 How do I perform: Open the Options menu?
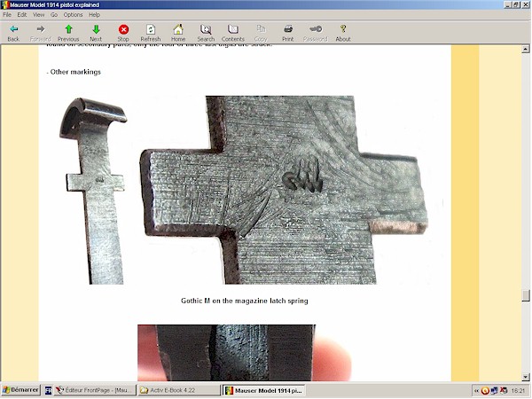73,14
